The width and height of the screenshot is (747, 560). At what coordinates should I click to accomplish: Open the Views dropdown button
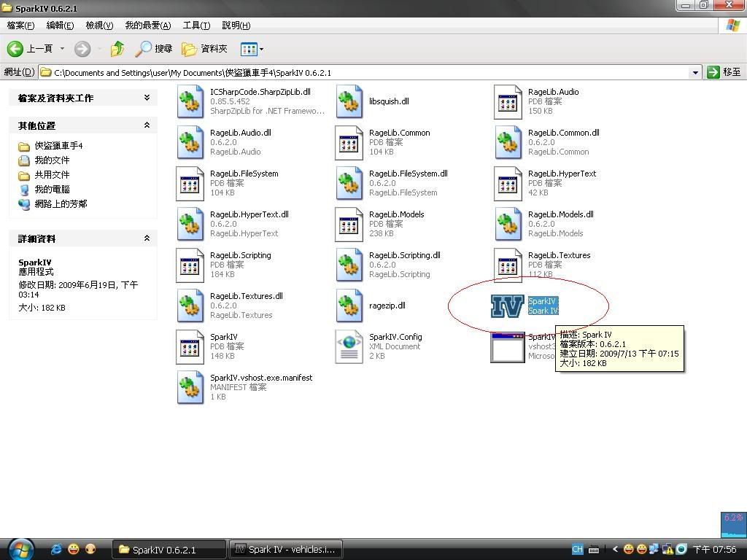(252, 49)
